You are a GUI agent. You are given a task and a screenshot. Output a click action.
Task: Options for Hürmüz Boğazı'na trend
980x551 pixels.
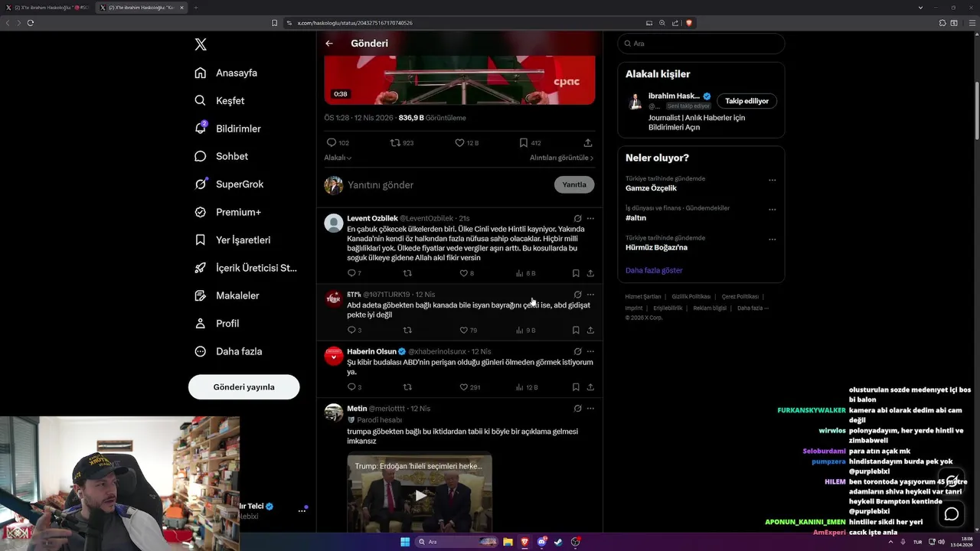(x=772, y=239)
